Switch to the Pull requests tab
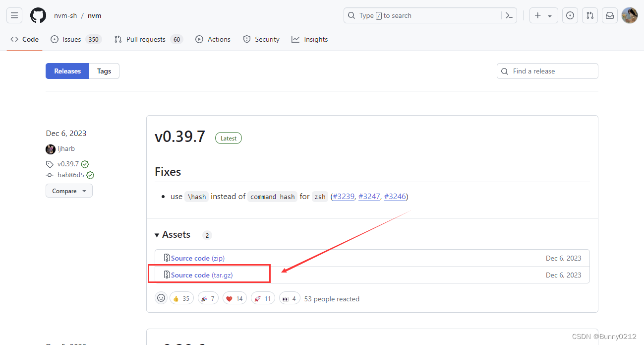Image resolution: width=644 pixels, height=345 pixels. click(x=148, y=39)
